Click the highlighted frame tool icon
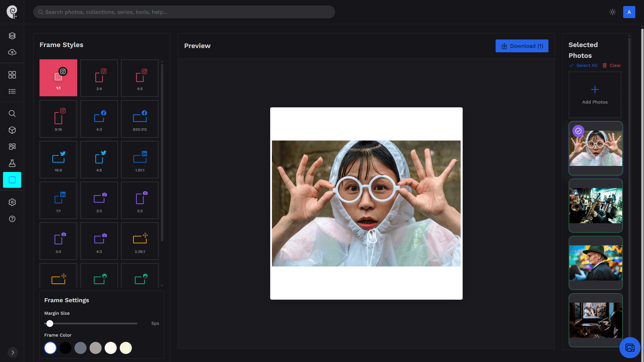Screen dimensions: 644x362 [12, 180]
